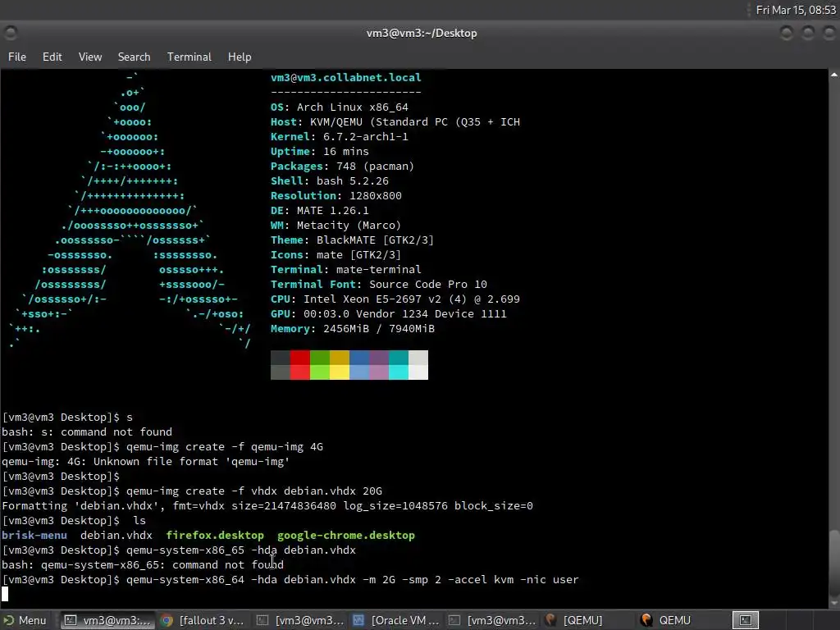The image size is (840, 630).
Task: Open the Help menu
Action: pos(240,57)
